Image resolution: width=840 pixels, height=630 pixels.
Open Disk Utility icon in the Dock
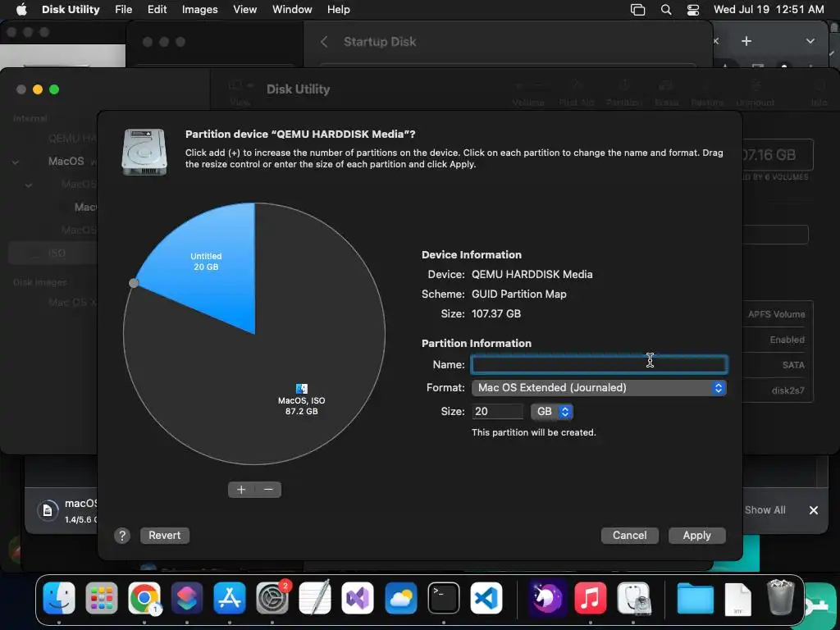(633, 598)
